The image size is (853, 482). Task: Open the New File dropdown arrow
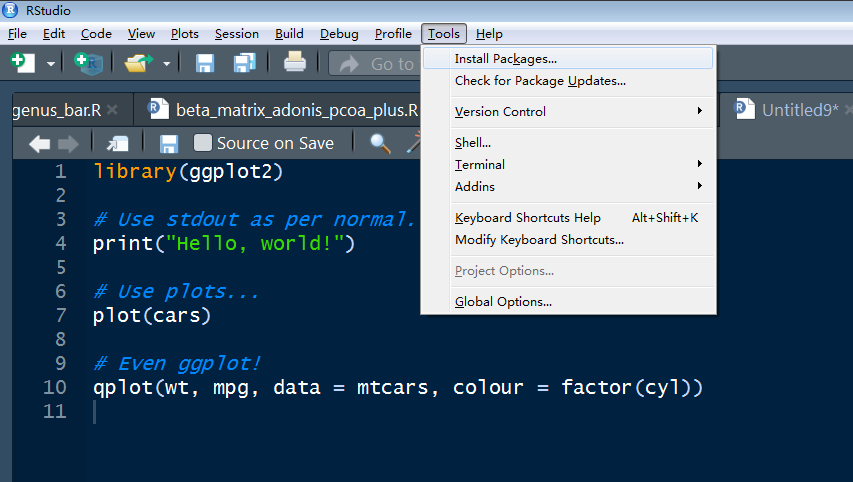[x=51, y=64]
